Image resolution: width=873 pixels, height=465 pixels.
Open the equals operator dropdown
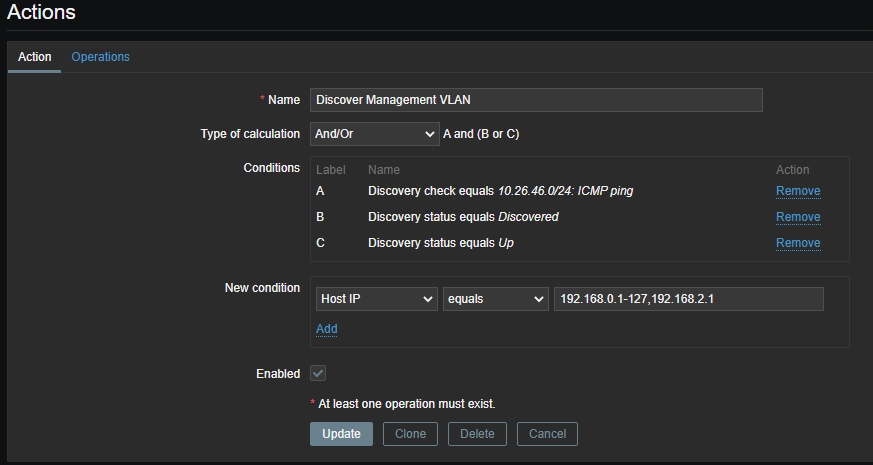495,299
